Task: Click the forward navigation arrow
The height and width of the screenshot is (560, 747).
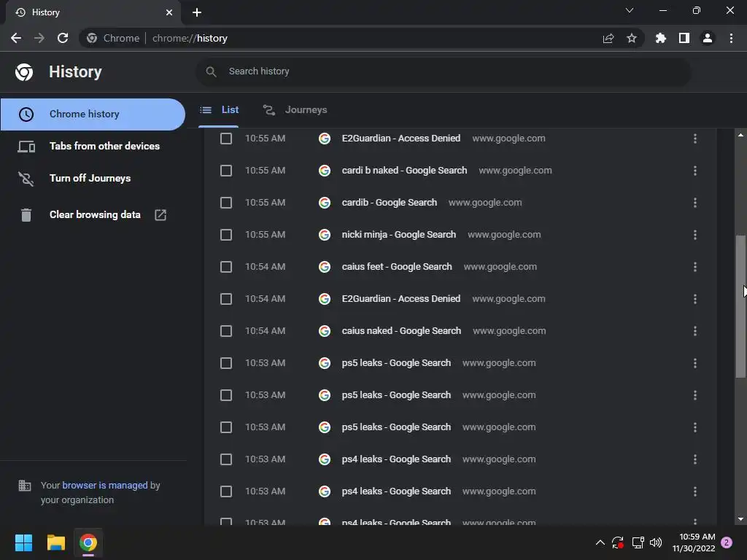Action: point(39,38)
